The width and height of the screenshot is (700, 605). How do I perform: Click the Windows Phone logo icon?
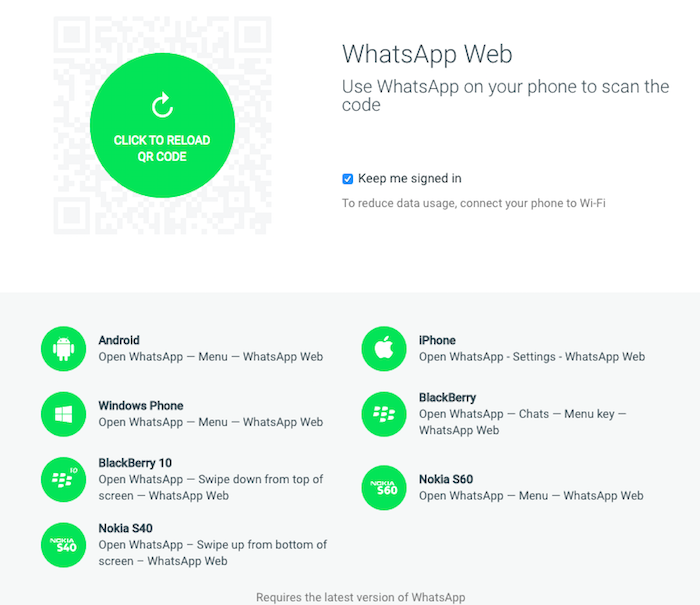(63, 414)
